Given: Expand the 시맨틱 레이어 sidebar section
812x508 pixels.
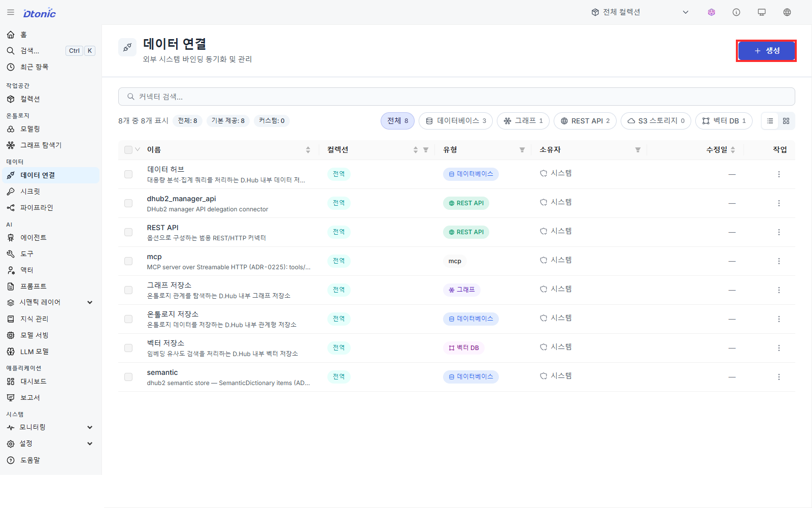Looking at the screenshot, I should (x=51, y=302).
